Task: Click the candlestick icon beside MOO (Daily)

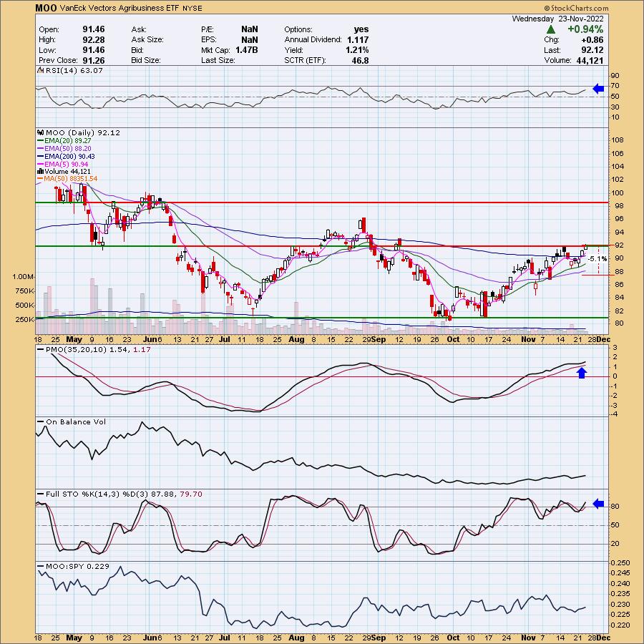Action: pyautogui.click(x=41, y=132)
